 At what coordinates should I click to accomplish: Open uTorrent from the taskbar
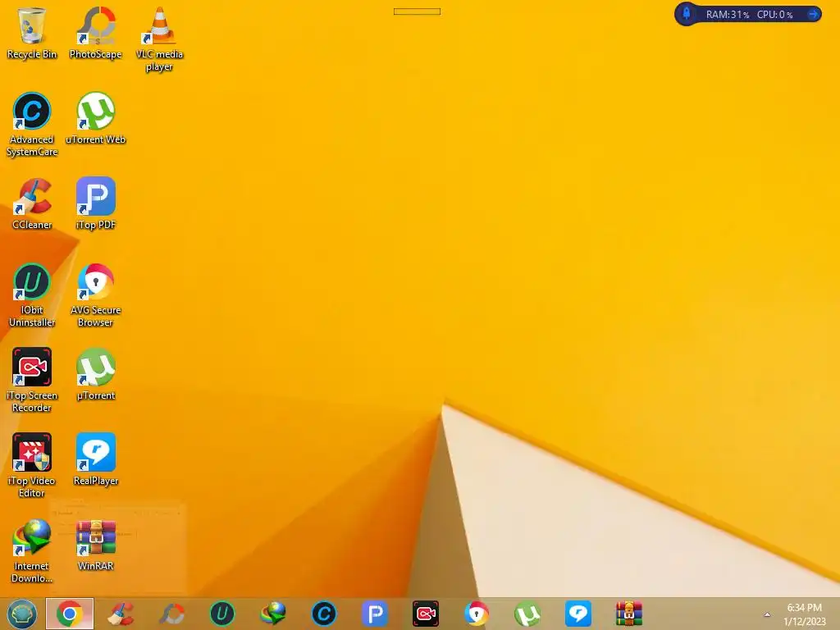pyautogui.click(x=527, y=614)
